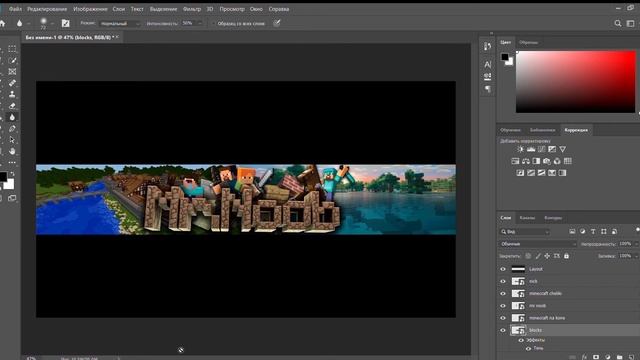Click the fx layer style button
This screenshot has width=640, height=360.
tap(584, 357)
